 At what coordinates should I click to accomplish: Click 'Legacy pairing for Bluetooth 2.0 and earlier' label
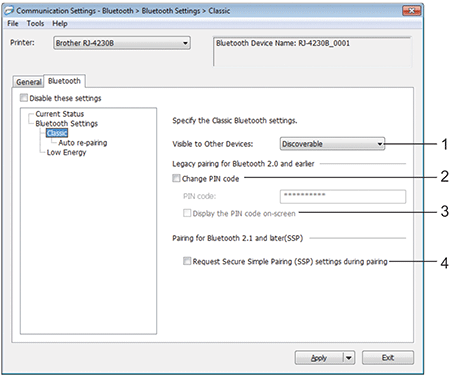click(x=243, y=164)
